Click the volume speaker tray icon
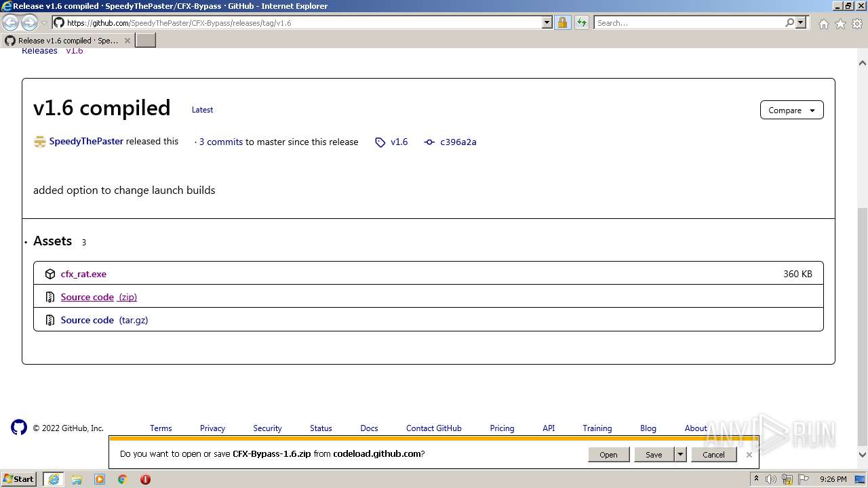868x488 pixels. (771, 479)
